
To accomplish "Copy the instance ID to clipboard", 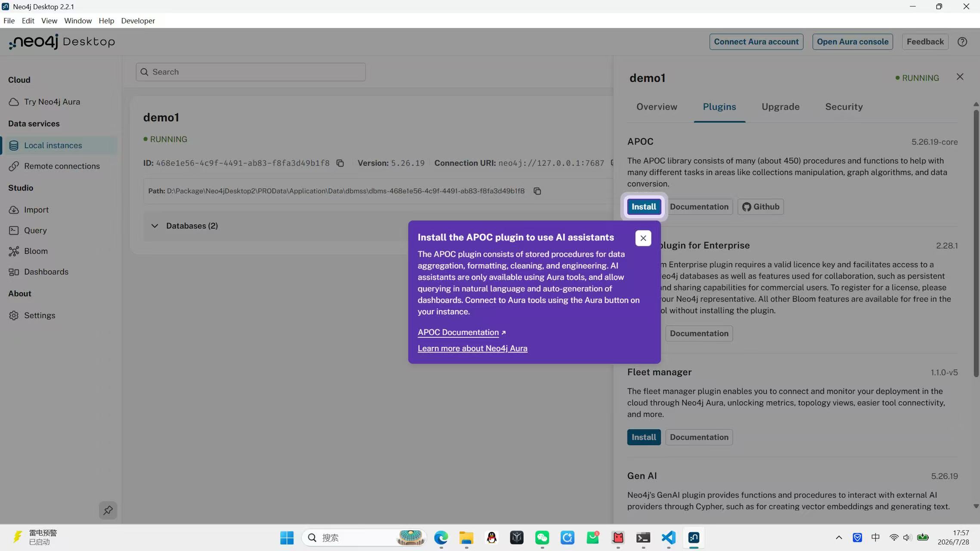I will [340, 163].
